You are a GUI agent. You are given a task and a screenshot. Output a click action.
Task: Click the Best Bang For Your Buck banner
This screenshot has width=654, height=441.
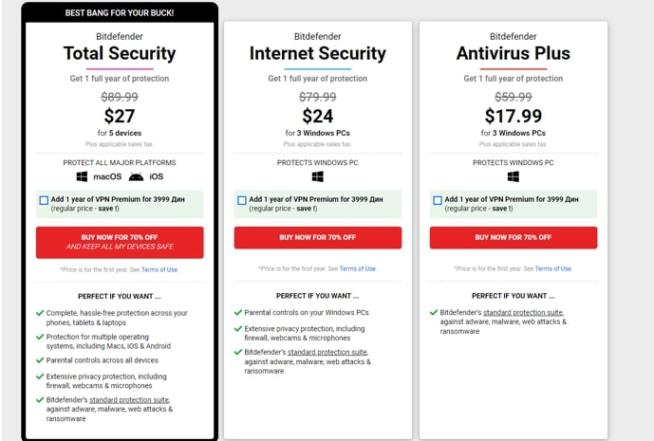coord(120,13)
